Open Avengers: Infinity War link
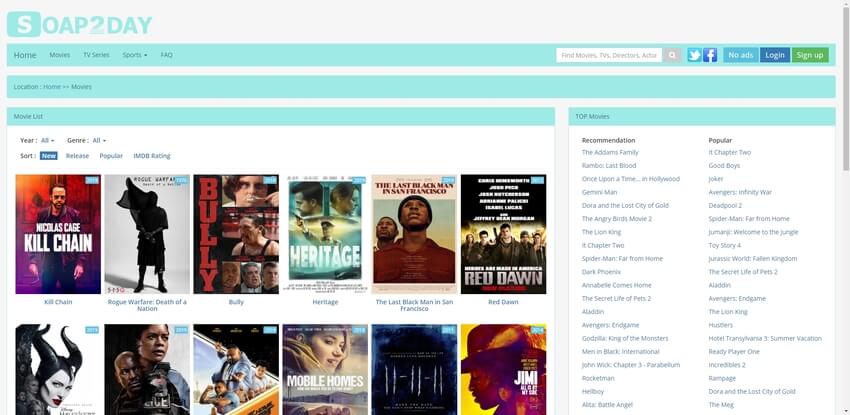This screenshot has height=415, width=850. point(740,192)
